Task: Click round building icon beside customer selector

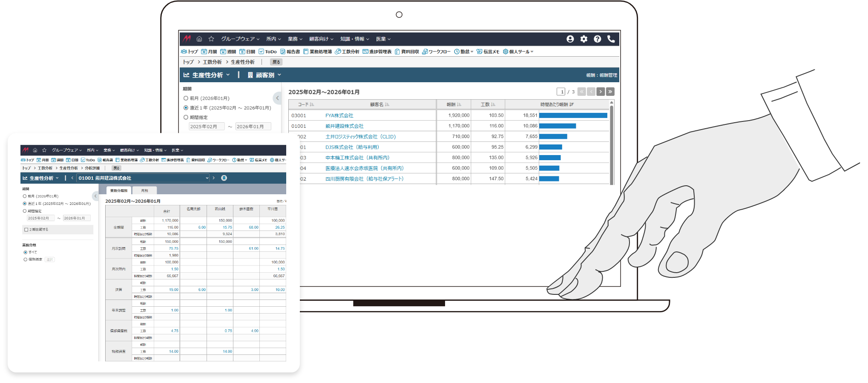Action: (224, 178)
